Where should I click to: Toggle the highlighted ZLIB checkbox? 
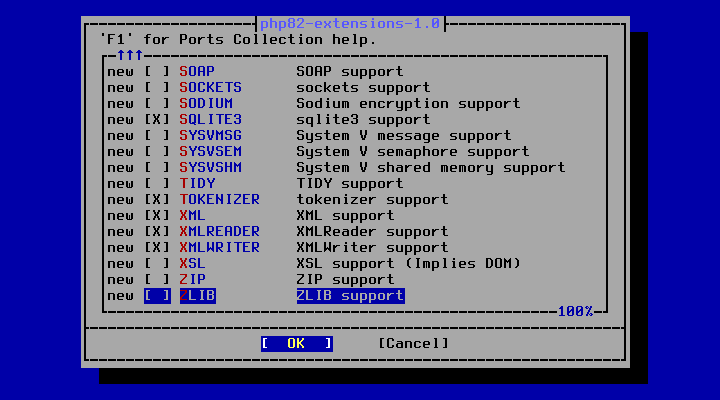(157, 296)
